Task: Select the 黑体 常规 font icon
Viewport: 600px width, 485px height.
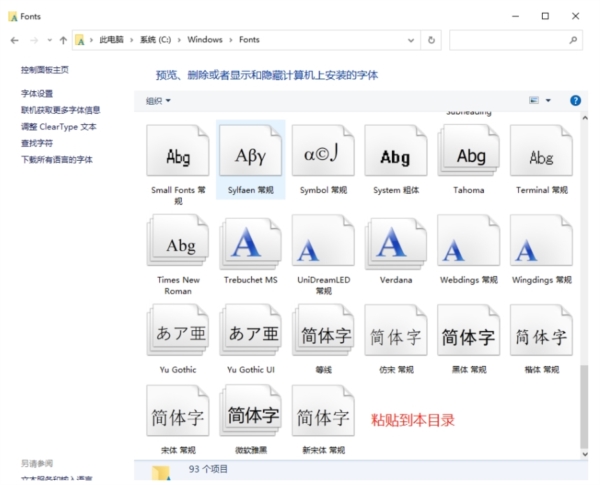Action: tap(469, 330)
